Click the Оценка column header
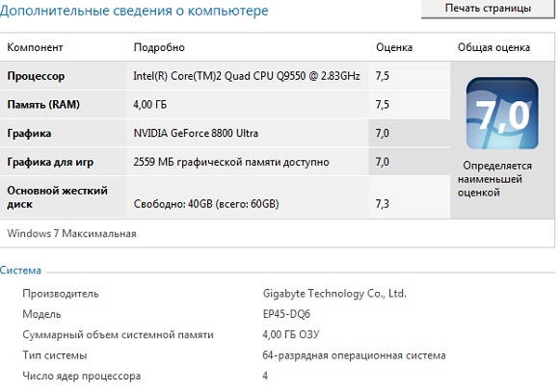Screen dimensions: 559x392 [394, 47]
